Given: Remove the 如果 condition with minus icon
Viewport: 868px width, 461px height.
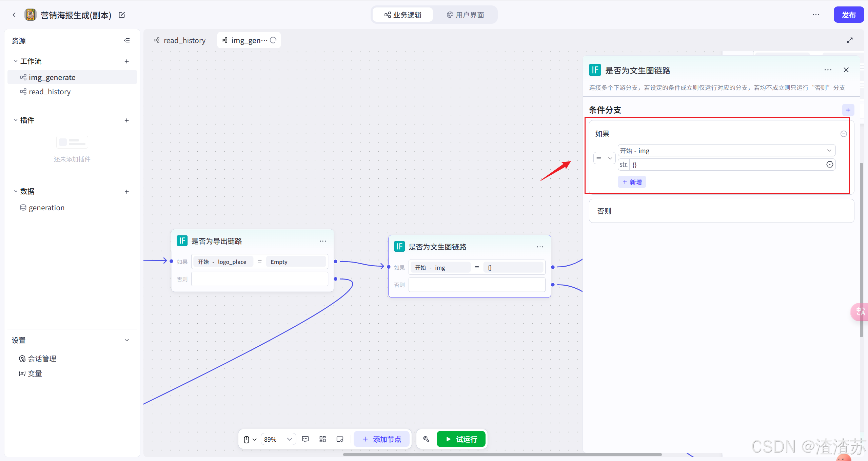Looking at the screenshot, I should tap(844, 134).
